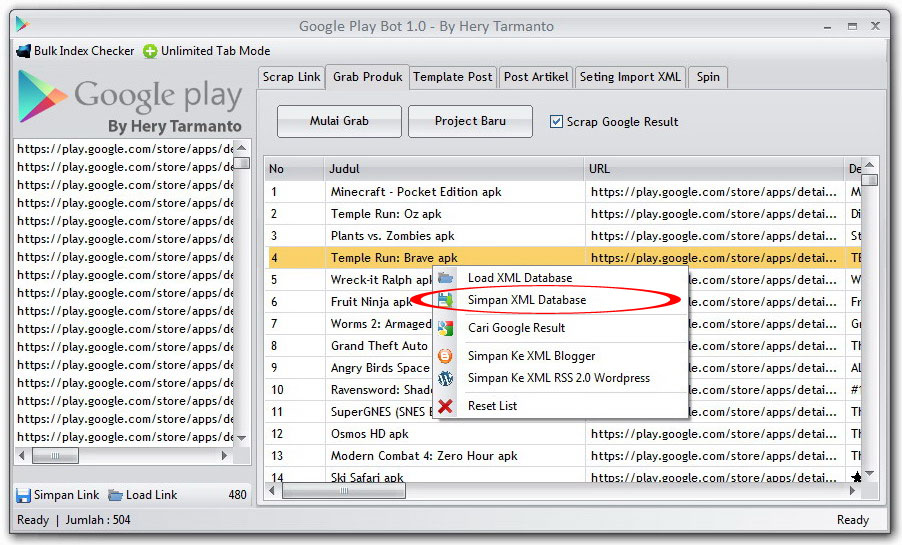Open the Template Post tab

tap(453, 77)
